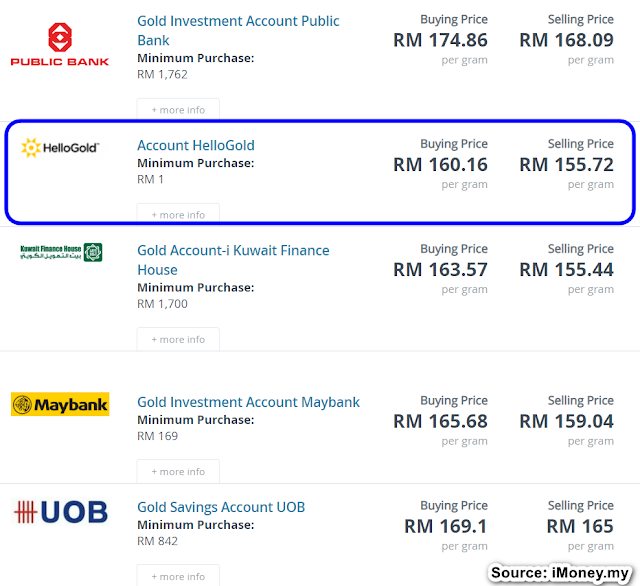640x586 pixels.
Task: Expand more info for UOB
Action: (x=178, y=576)
